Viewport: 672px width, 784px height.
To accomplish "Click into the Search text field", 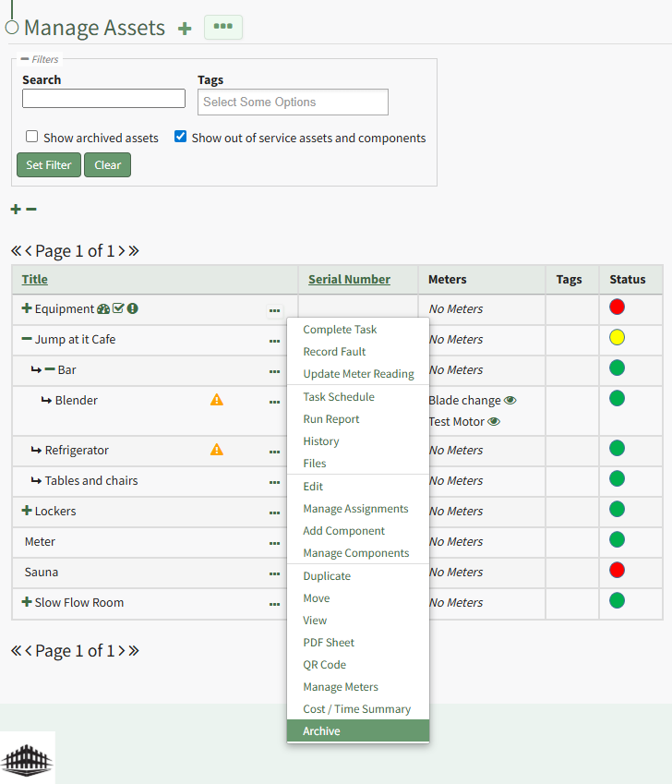I will pos(103,99).
